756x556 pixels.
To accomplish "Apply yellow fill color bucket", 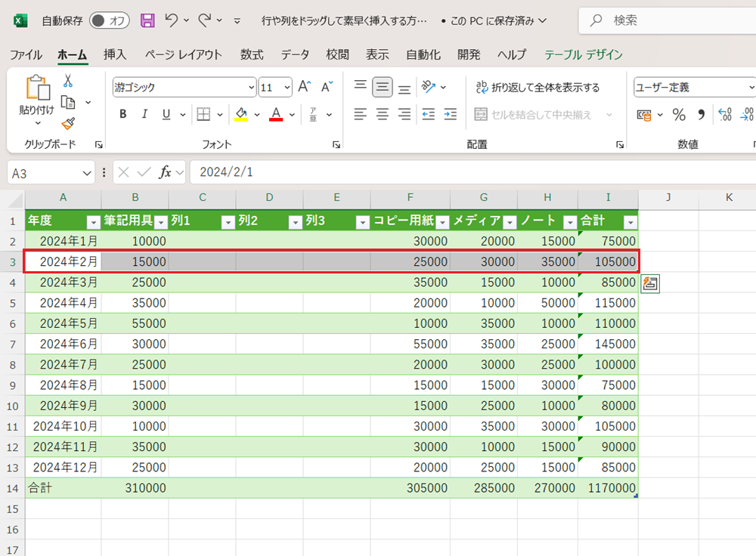I will click(241, 114).
